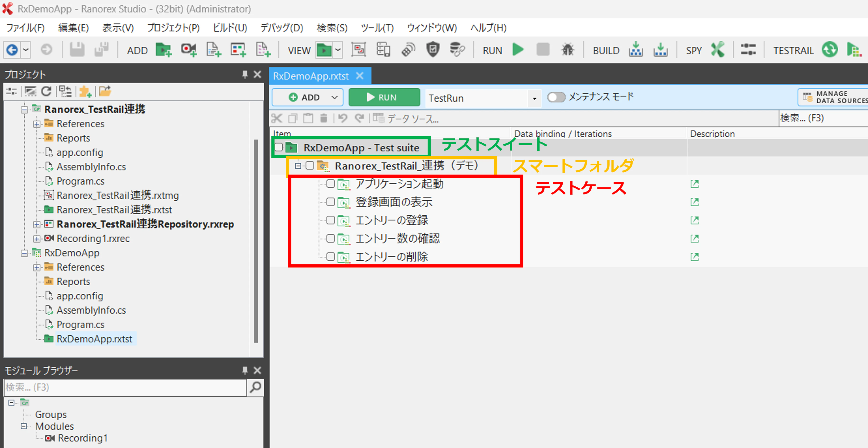The height and width of the screenshot is (448, 868).
Task: Click the module browser search field
Action: 125,387
